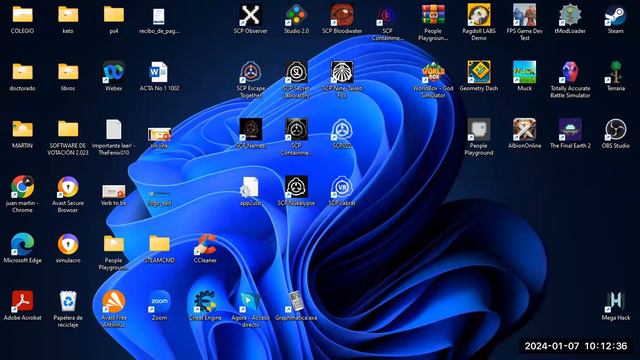
Task: Select the Verb to be presentation
Action: 113,191
